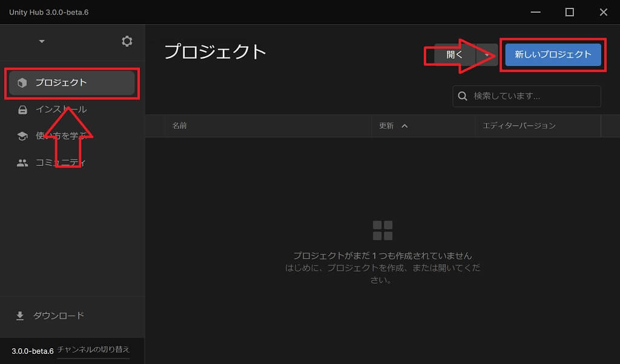620x364 pixels.
Task: Toggle the sort chevron beside 更新
Action: pos(404,126)
